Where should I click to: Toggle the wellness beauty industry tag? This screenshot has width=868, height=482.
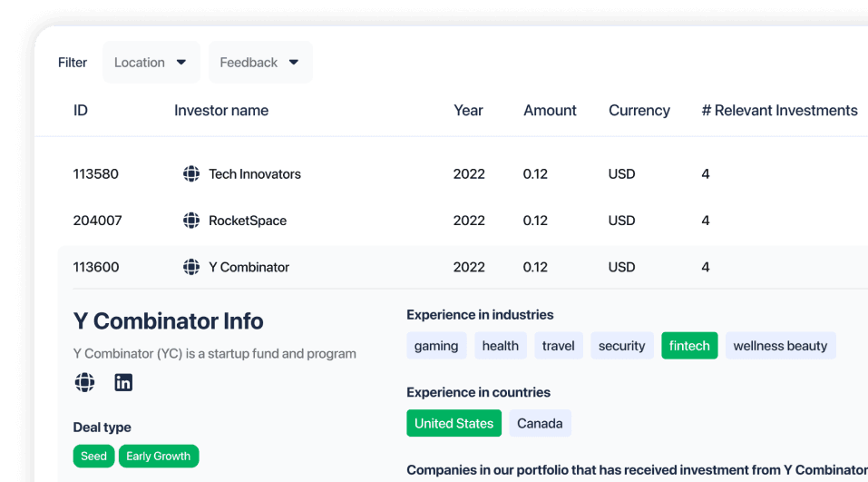tap(780, 346)
